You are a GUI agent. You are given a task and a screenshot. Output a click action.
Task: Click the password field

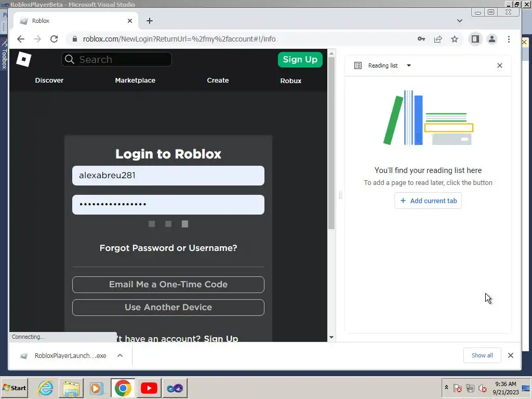[168, 204]
